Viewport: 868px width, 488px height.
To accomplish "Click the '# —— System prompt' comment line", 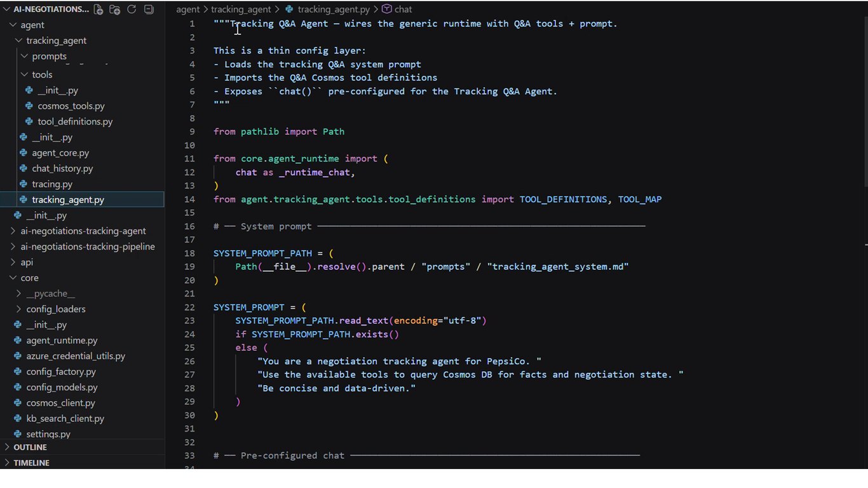I will 430,226.
